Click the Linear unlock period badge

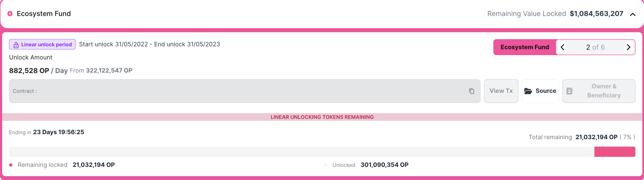pyautogui.click(x=42, y=44)
